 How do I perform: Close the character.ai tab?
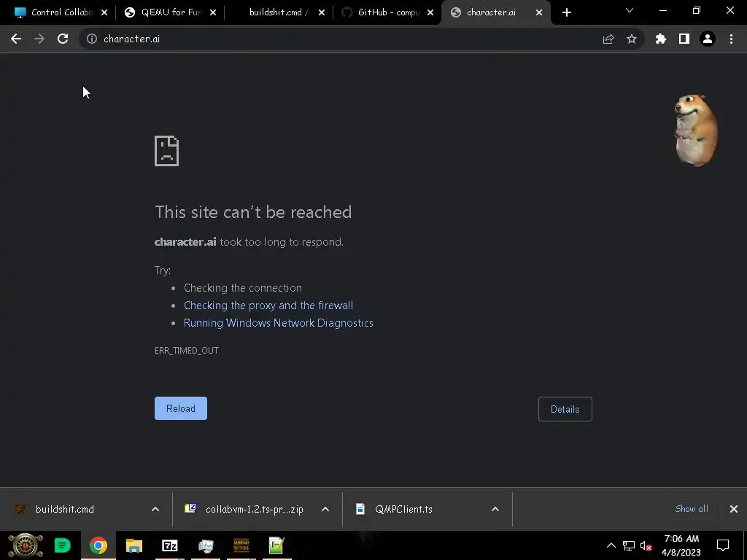(539, 13)
